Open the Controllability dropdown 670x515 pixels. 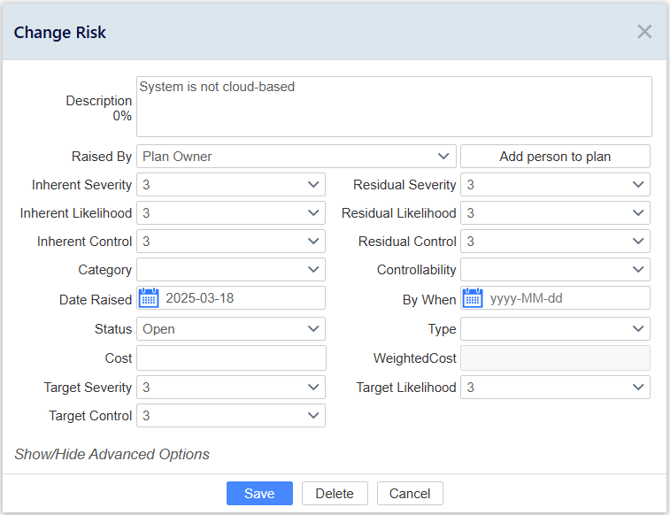point(555,269)
